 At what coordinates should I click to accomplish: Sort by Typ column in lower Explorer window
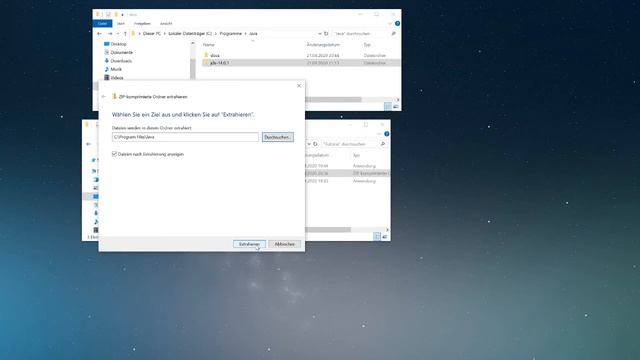(356, 155)
